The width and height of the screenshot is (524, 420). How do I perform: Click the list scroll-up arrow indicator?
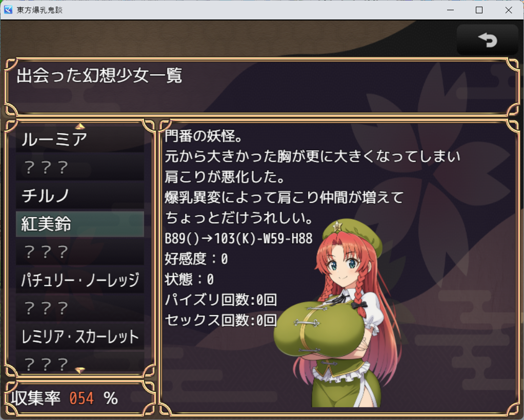pyautogui.click(x=80, y=126)
